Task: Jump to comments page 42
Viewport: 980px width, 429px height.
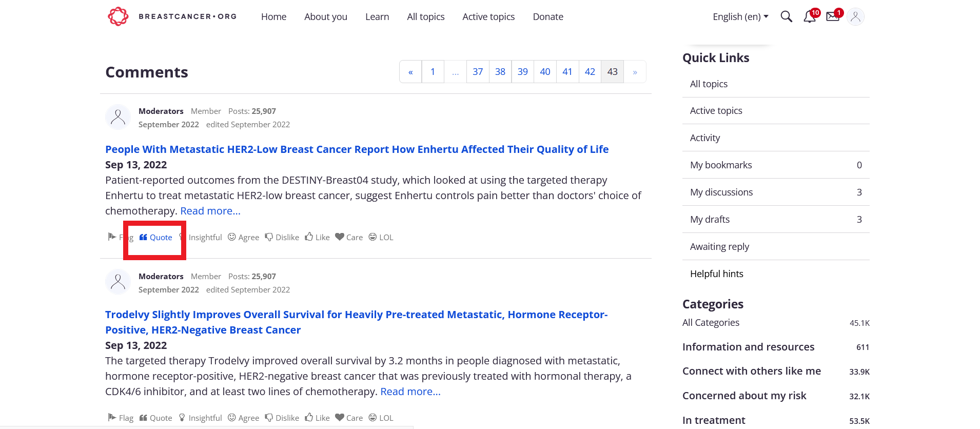Action: point(590,72)
